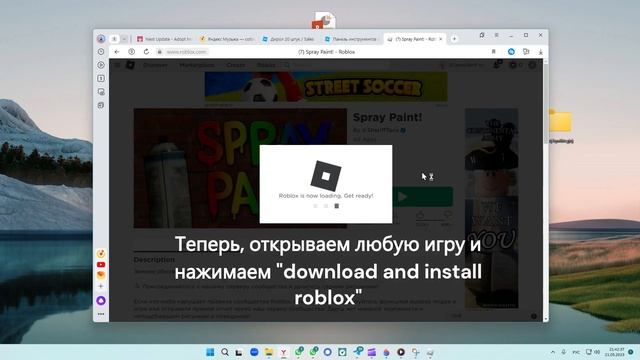The width and height of the screenshot is (640, 360).
Task: Open the YouTube shortcut in the sidebar
Action: pos(101,264)
